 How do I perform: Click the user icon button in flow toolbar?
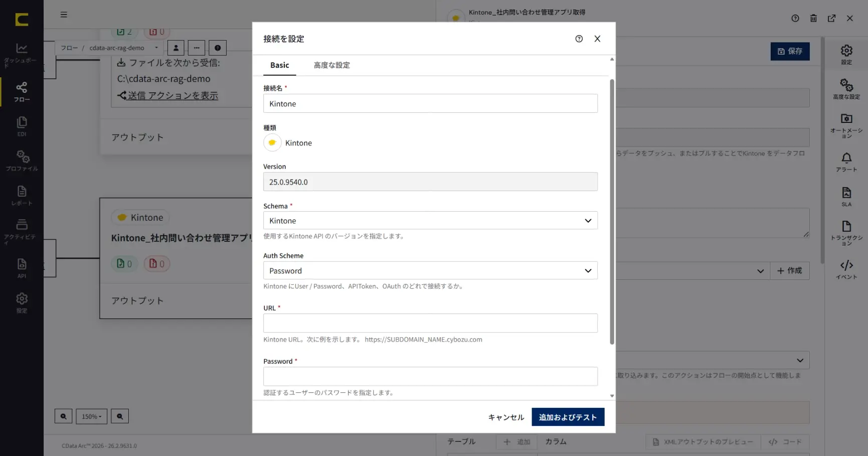(176, 48)
